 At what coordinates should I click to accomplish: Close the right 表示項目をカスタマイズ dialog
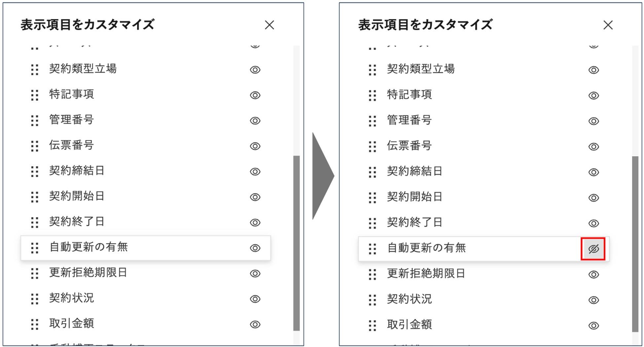coord(608,25)
